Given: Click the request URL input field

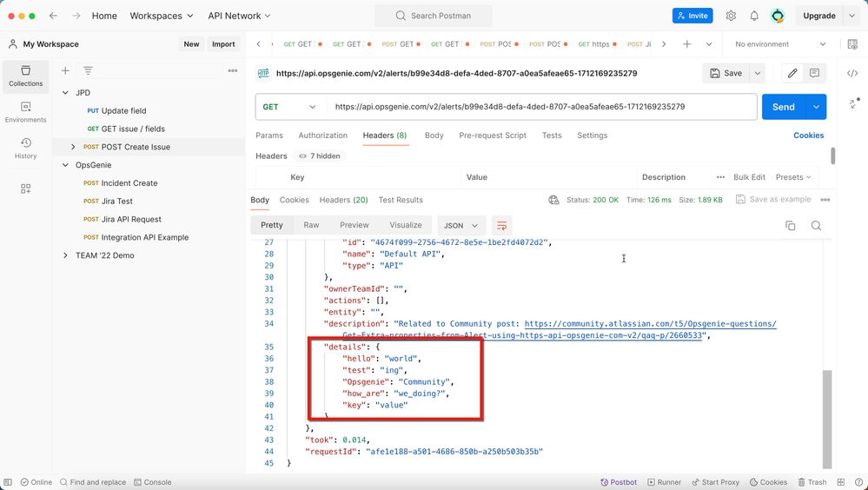Looking at the screenshot, I should [x=542, y=107].
